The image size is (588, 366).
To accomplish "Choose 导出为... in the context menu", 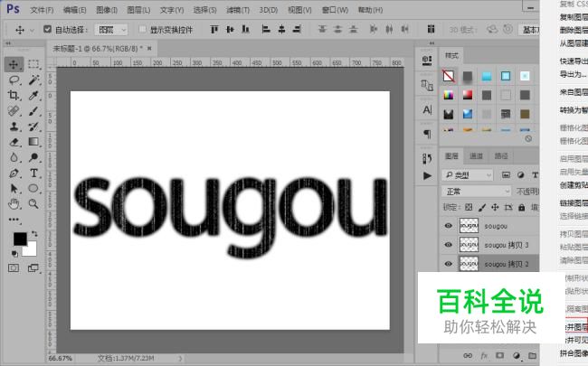I will coord(573,74).
